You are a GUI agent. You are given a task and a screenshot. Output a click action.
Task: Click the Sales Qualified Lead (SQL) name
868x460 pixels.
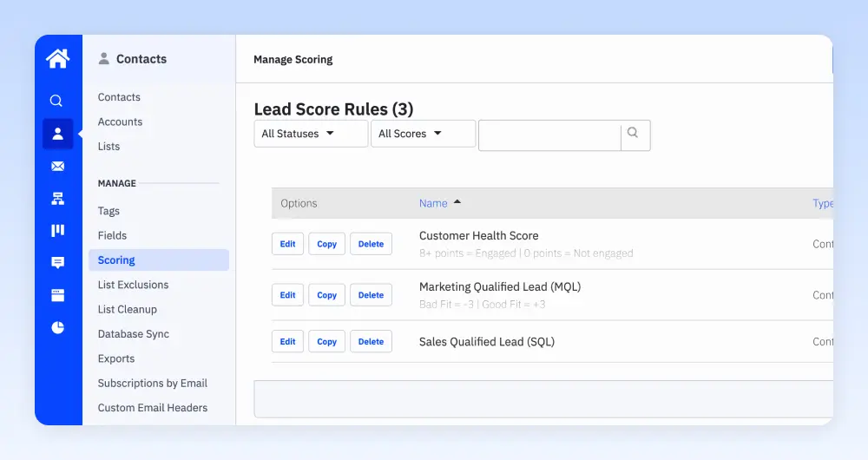pos(487,342)
